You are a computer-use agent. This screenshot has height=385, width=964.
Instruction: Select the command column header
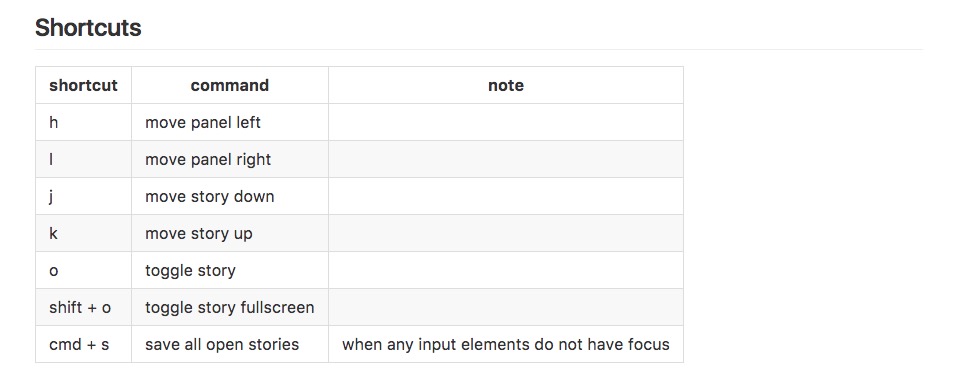coord(230,85)
